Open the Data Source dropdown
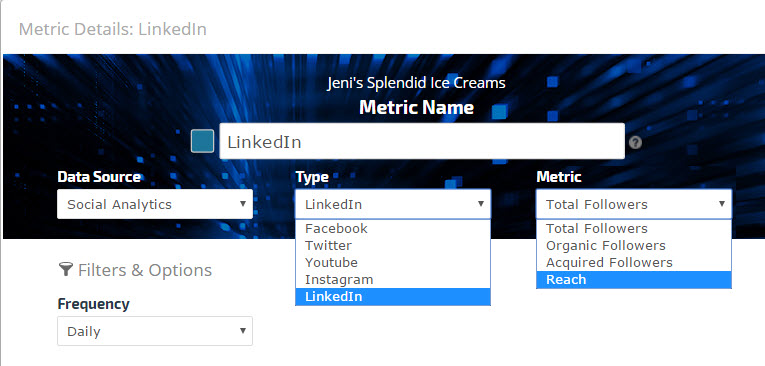This screenshot has width=765, height=366. (155, 204)
